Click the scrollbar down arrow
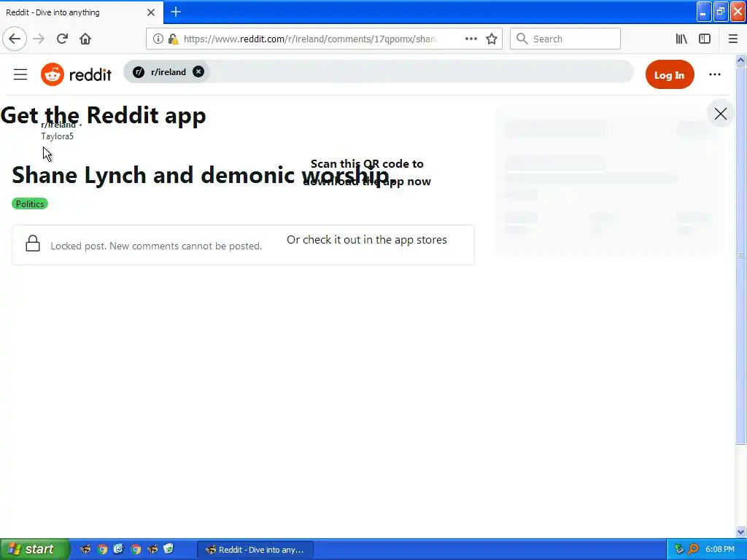 pos(740,532)
